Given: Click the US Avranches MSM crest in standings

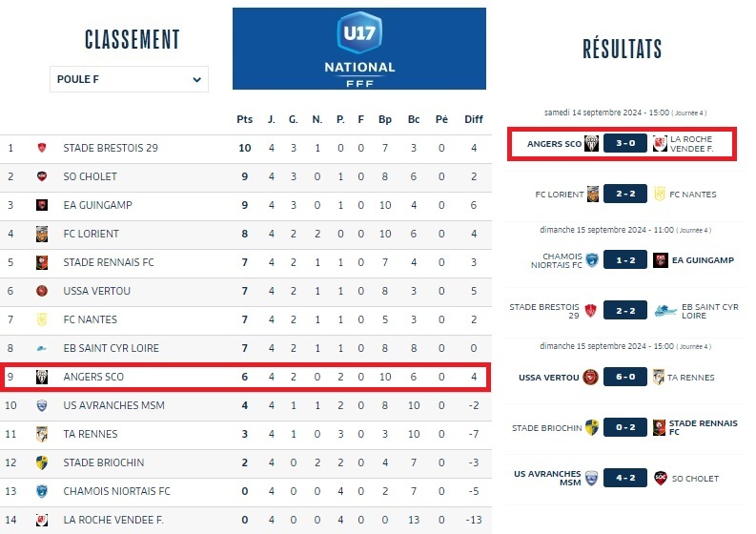Looking at the screenshot, I should (42, 405).
